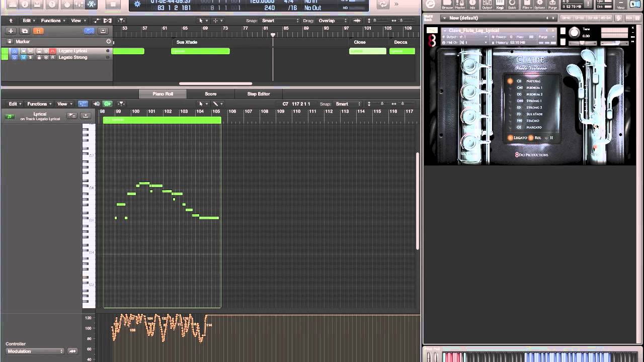The width and height of the screenshot is (644, 362).
Task: Solo the Legato Lyrical track
Action: coord(30,51)
